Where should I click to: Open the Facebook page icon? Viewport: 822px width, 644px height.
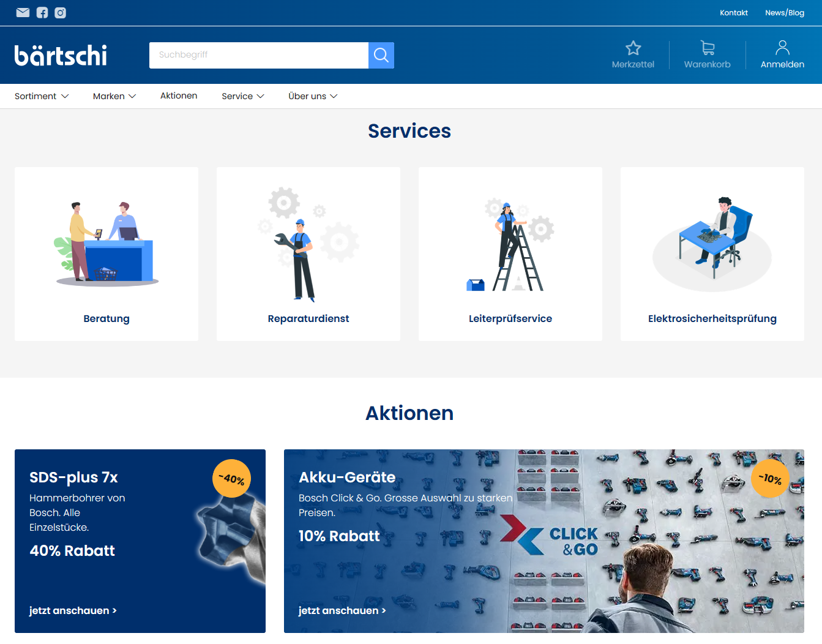42,13
